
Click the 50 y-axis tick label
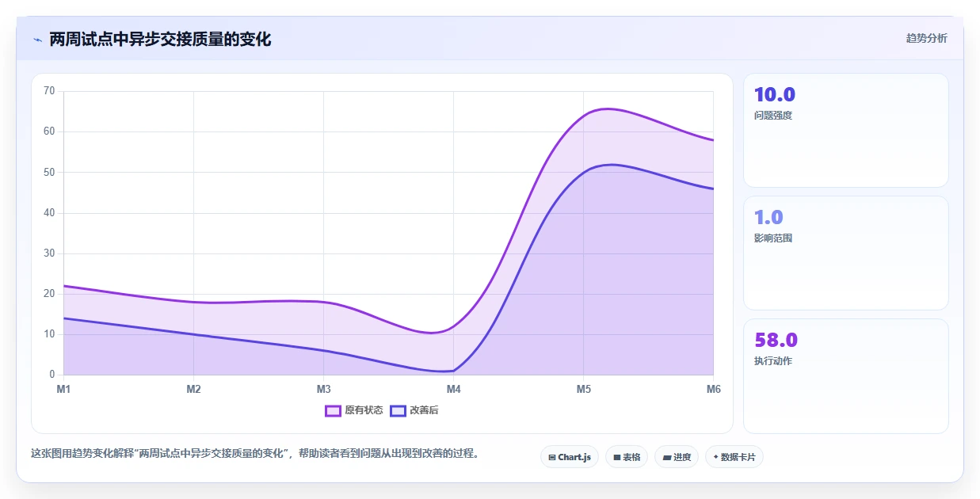(49, 172)
